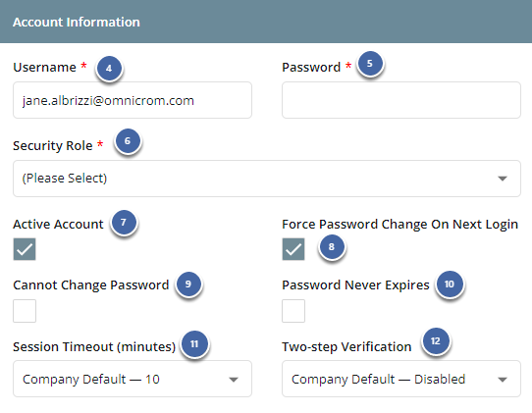
Task: Click the numbered badge 4 near Username
Action: point(109,68)
